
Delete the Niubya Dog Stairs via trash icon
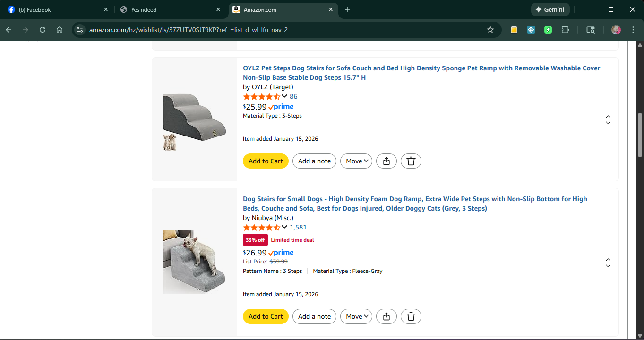(x=411, y=316)
